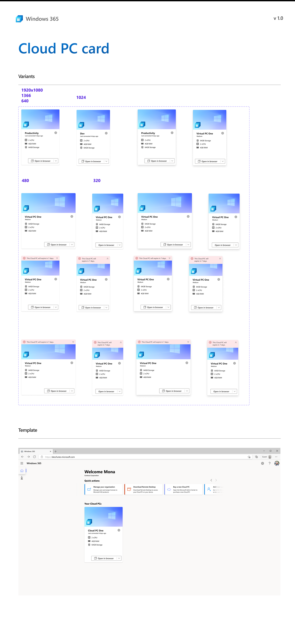Click the 1920x1080 breakpoint label
The width and height of the screenshot is (295, 644).
click(32, 90)
